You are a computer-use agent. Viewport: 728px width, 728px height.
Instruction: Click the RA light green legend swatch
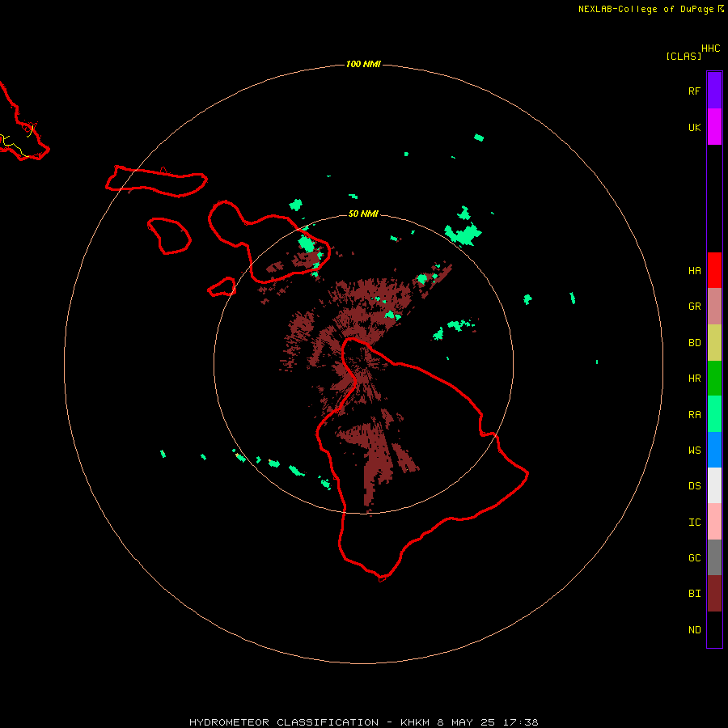coord(714,414)
